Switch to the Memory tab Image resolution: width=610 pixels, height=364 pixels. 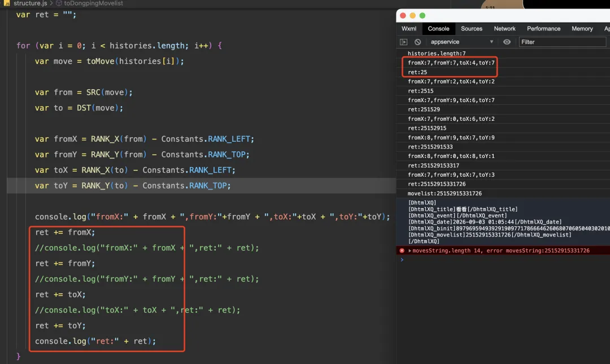coord(582,29)
